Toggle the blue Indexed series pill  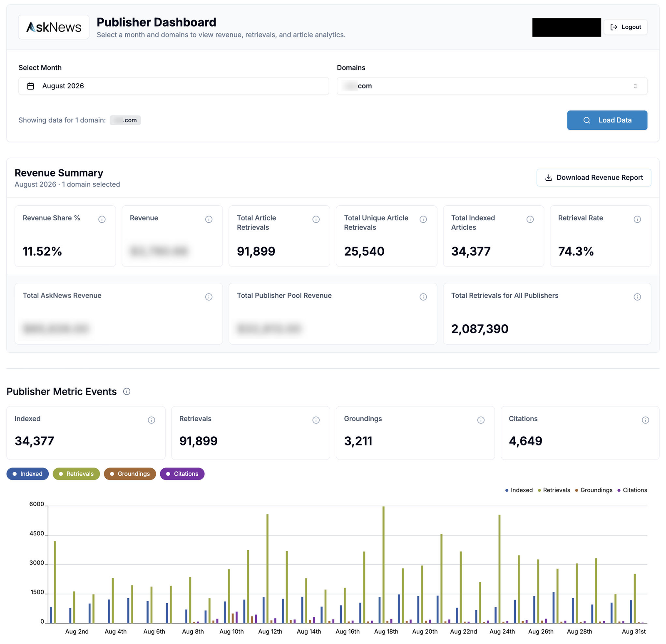point(27,474)
